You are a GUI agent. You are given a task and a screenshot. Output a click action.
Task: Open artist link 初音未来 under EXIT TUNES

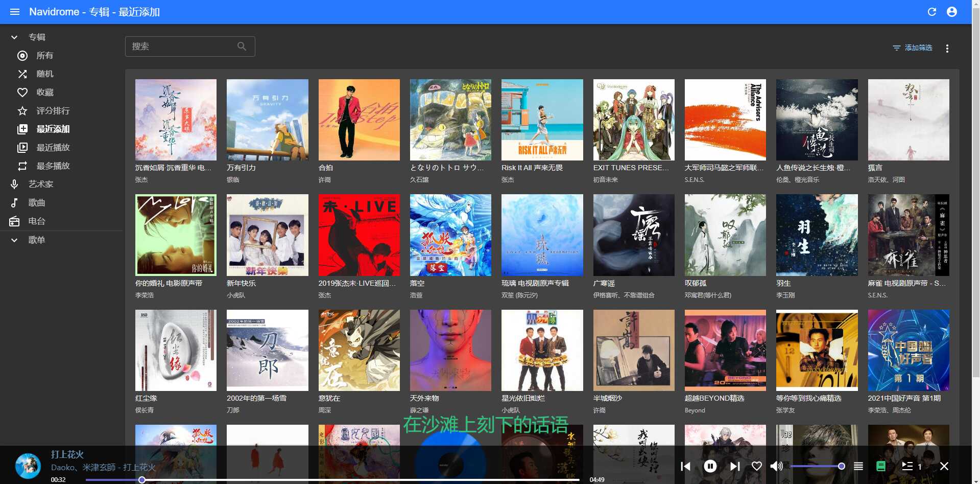(605, 180)
